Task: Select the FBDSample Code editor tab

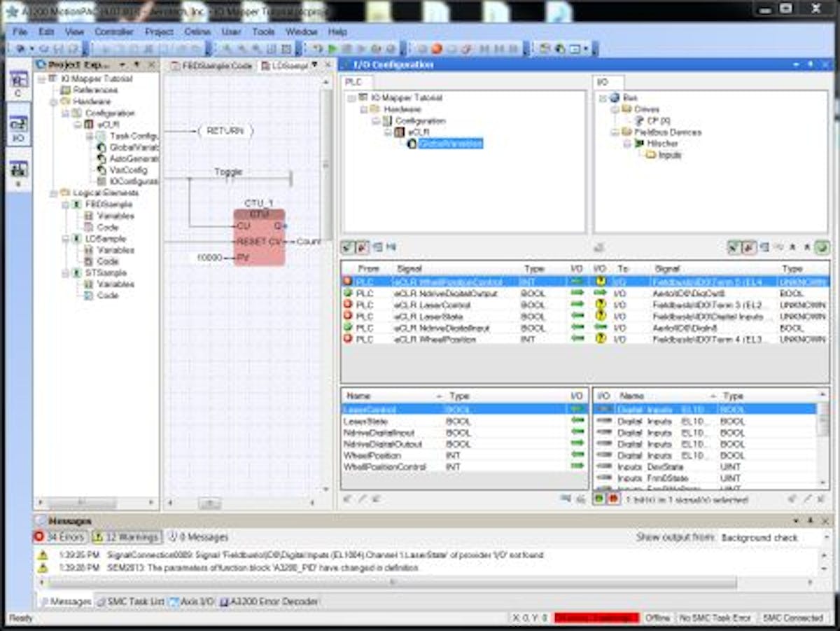Action: click(x=211, y=65)
